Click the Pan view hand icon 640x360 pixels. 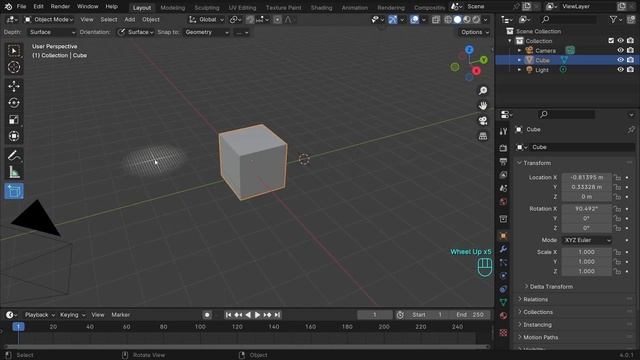tap(483, 106)
